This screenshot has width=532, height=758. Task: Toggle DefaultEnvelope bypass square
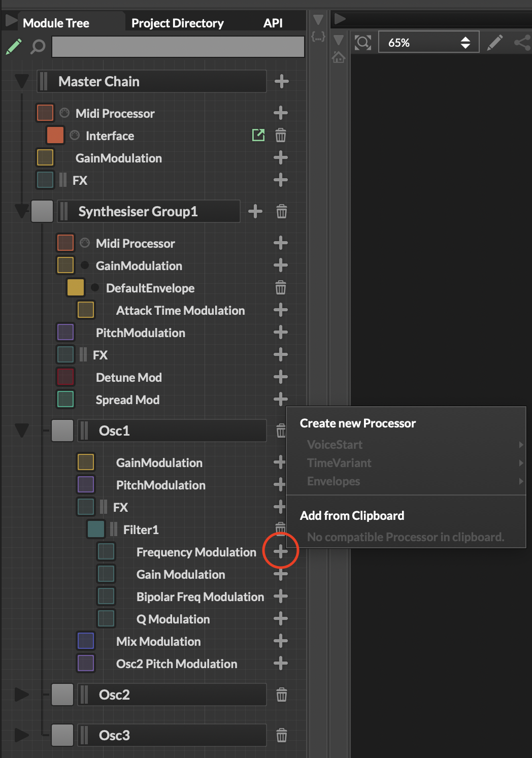(x=76, y=288)
